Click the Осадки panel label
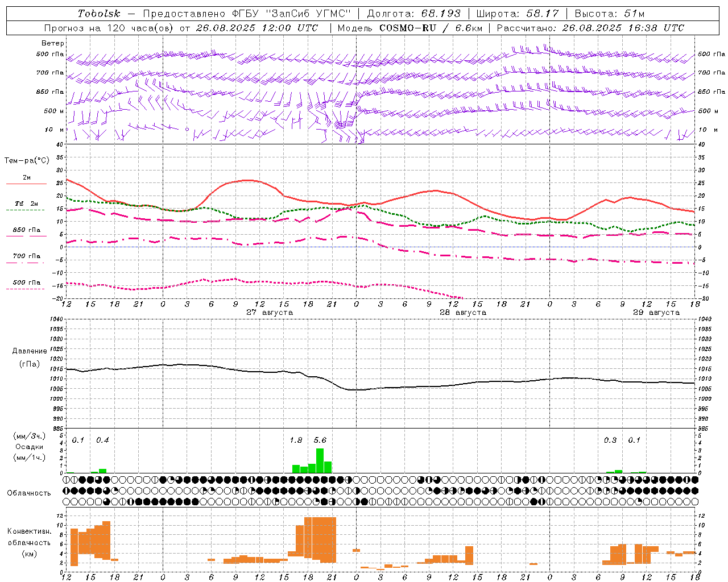Screen dimensions: 728x582 coord(30,447)
